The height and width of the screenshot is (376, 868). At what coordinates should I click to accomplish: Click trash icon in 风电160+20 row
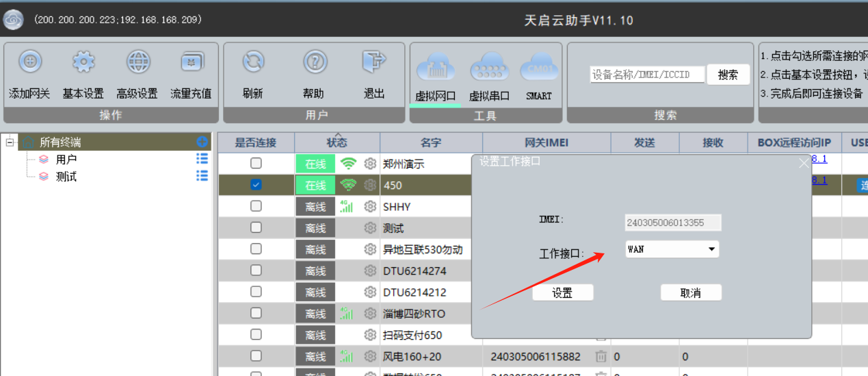(x=601, y=356)
